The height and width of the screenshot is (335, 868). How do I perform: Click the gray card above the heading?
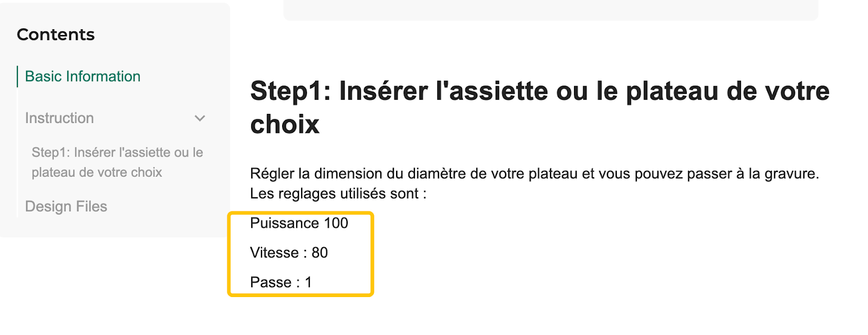tap(550, 10)
